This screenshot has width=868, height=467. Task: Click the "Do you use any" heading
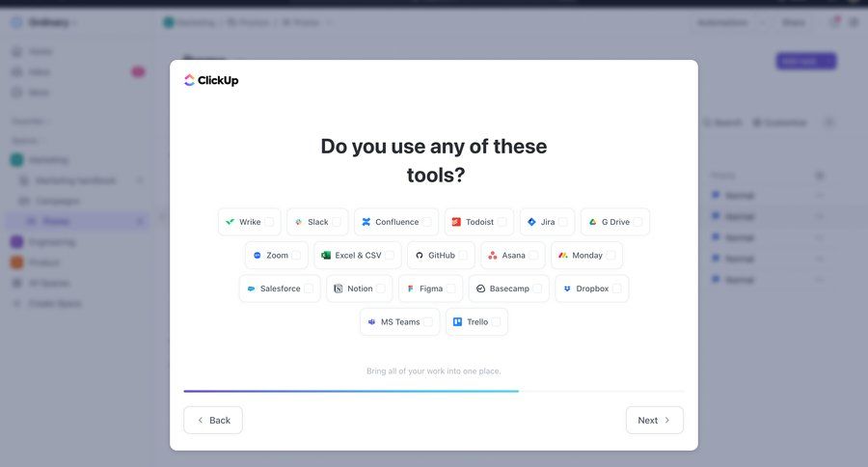[x=434, y=161]
